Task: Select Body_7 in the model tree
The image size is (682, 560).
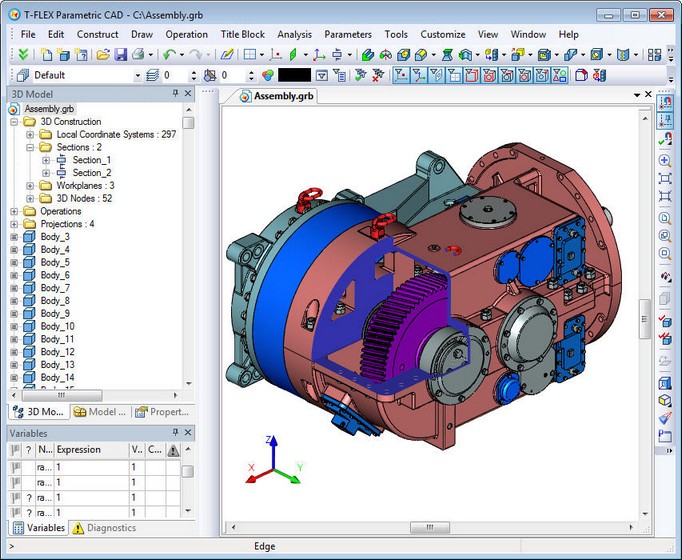Action: [55, 288]
